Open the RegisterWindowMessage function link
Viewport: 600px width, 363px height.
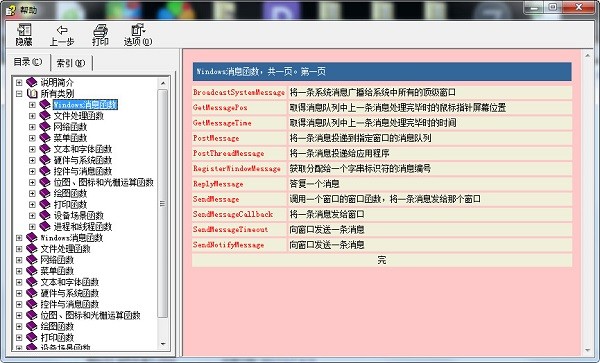pyautogui.click(x=237, y=169)
